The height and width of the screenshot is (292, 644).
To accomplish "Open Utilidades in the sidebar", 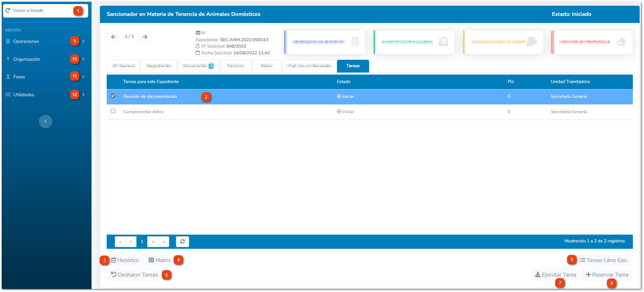I will pos(24,95).
